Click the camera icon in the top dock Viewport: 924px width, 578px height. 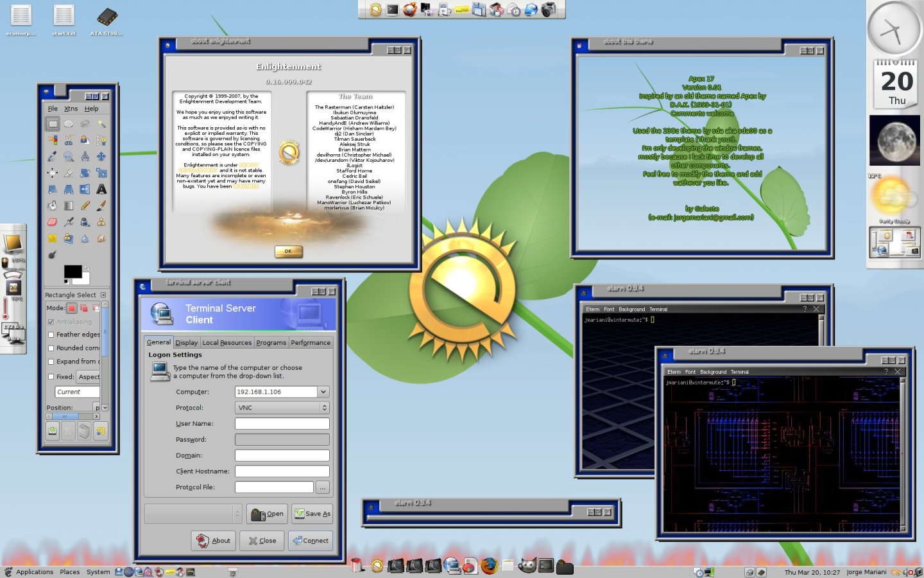coord(549,10)
